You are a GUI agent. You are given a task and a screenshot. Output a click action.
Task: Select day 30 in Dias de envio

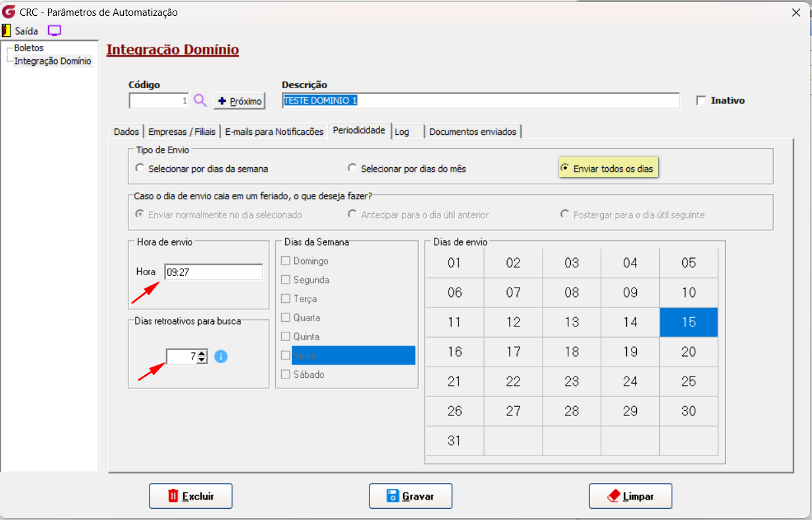tap(689, 411)
